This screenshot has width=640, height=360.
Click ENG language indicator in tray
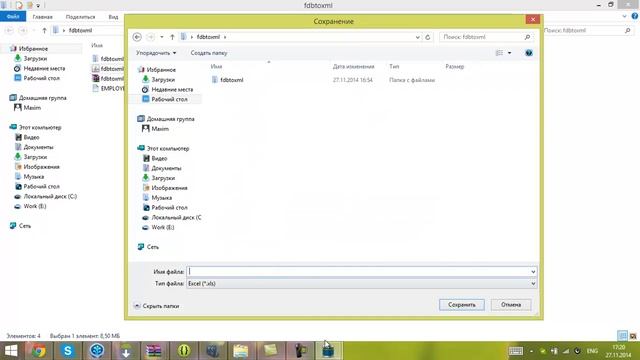592,351
